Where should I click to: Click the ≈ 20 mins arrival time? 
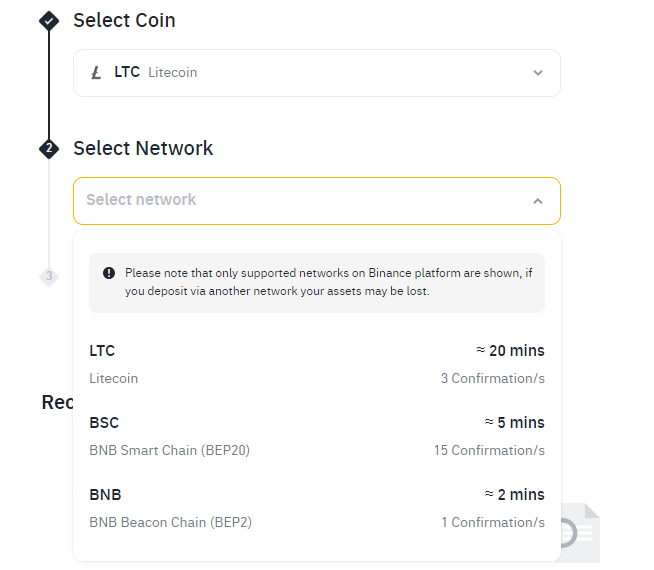pyautogui.click(x=510, y=351)
